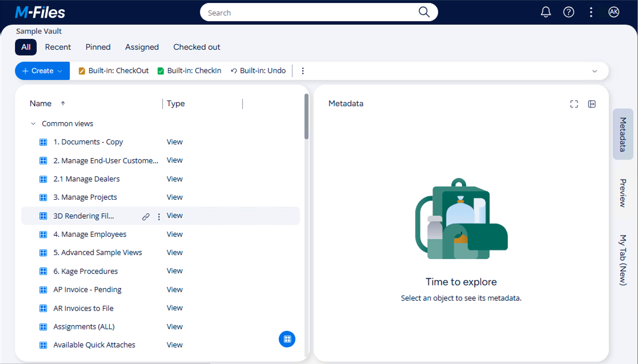Click the Metadata pane pop-out icon
638x364 pixels.
(x=592, y=104)
